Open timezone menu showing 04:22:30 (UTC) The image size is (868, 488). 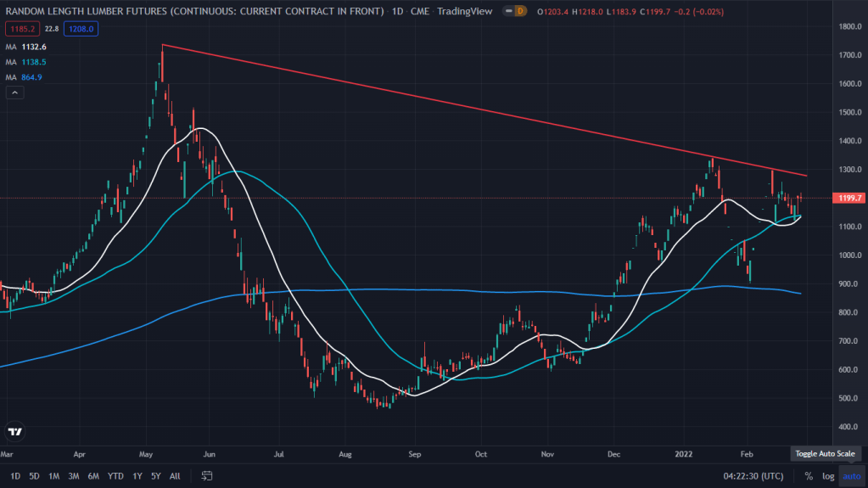point(754,476)
